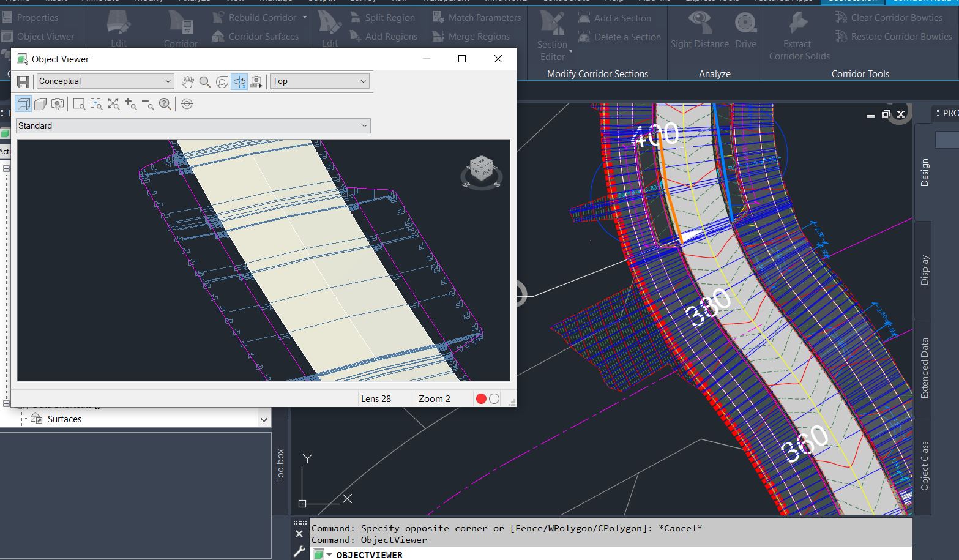Viewport: 959px width, 560px height.
Task: Click the Merge Regions button
Action: (x=471, y=37)
